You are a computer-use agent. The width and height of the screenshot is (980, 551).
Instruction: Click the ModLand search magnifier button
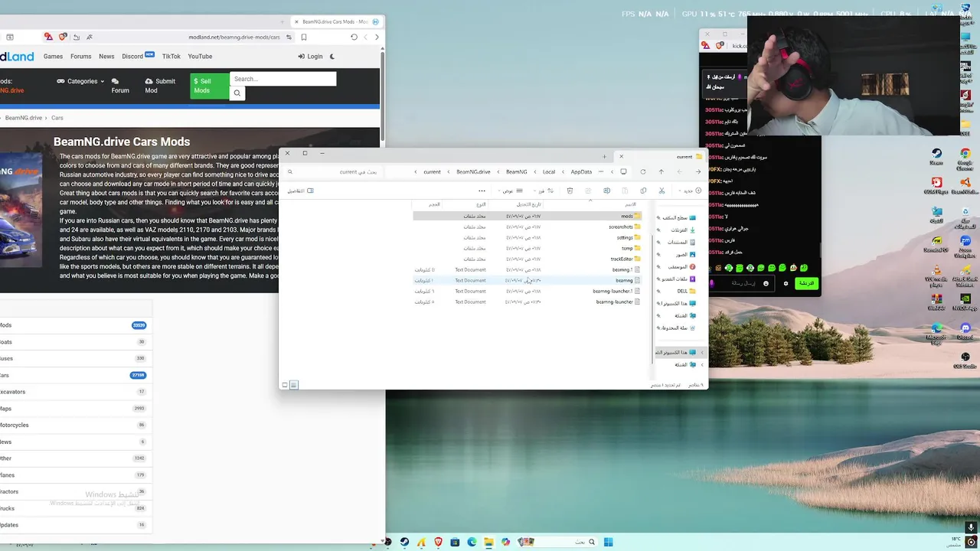[x=237, y=93]
